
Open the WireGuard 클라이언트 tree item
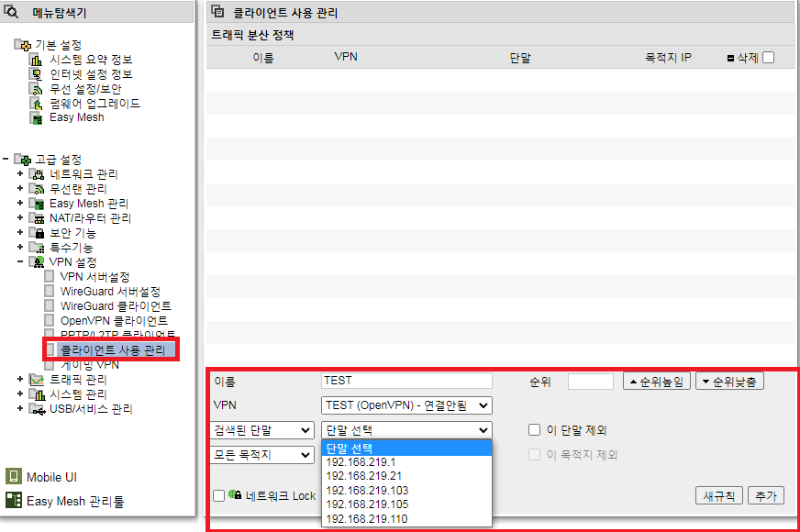tap(116, 306)
